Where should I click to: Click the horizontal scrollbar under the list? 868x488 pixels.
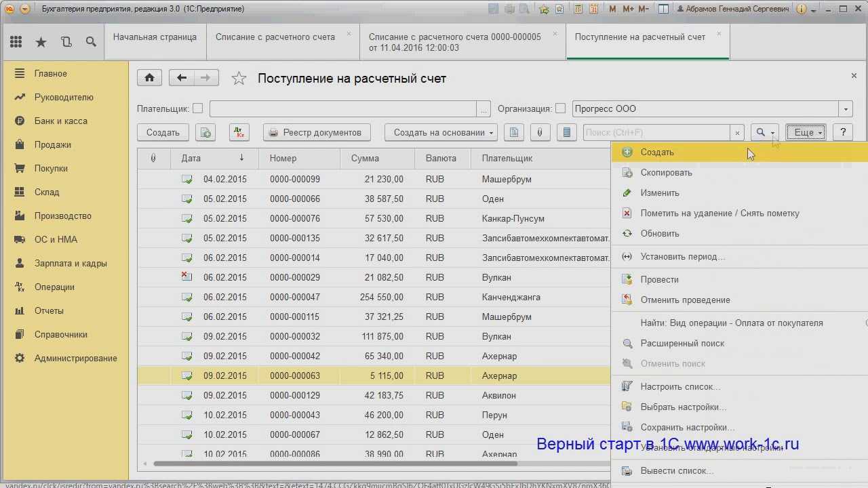pos(336,464)
